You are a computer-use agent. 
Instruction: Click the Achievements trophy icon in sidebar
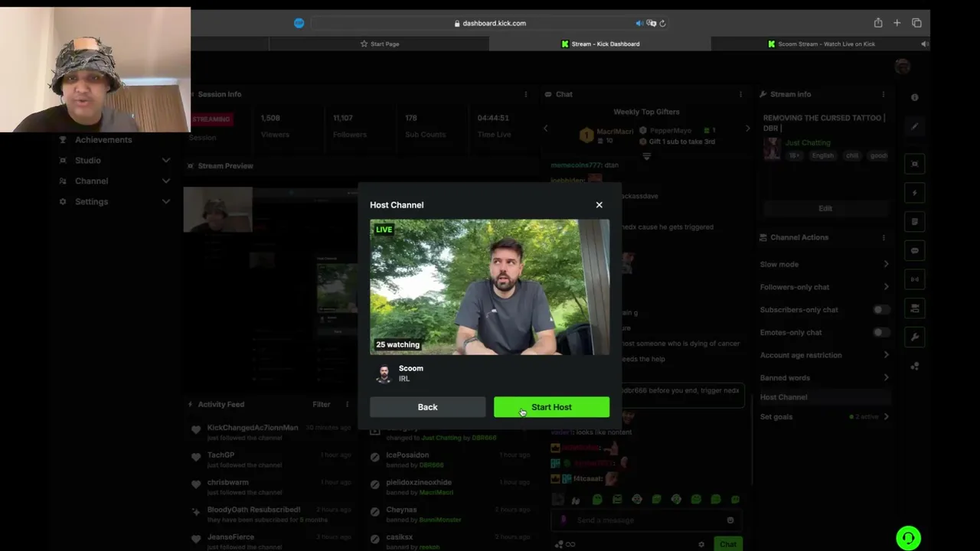tap(63, 140)
